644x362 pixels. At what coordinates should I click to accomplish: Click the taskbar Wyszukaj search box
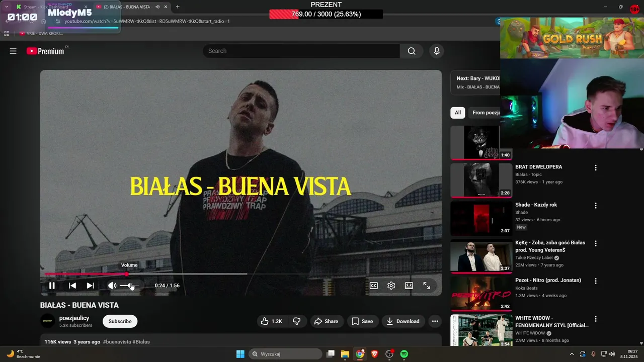(x=285, y=354)
